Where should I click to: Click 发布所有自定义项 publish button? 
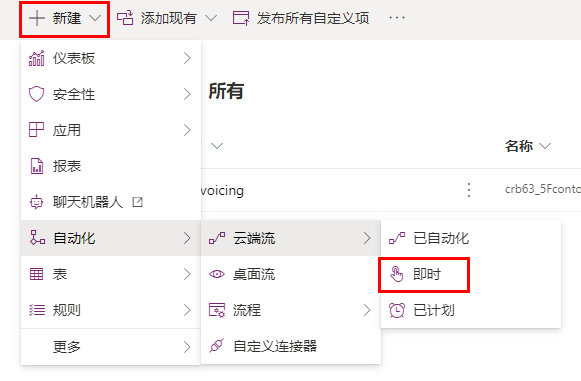pyautogui.click(x=301, y=18)
